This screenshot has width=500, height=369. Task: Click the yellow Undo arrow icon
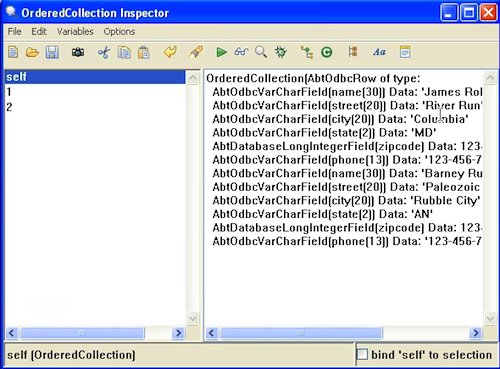(x=170, y=52)
